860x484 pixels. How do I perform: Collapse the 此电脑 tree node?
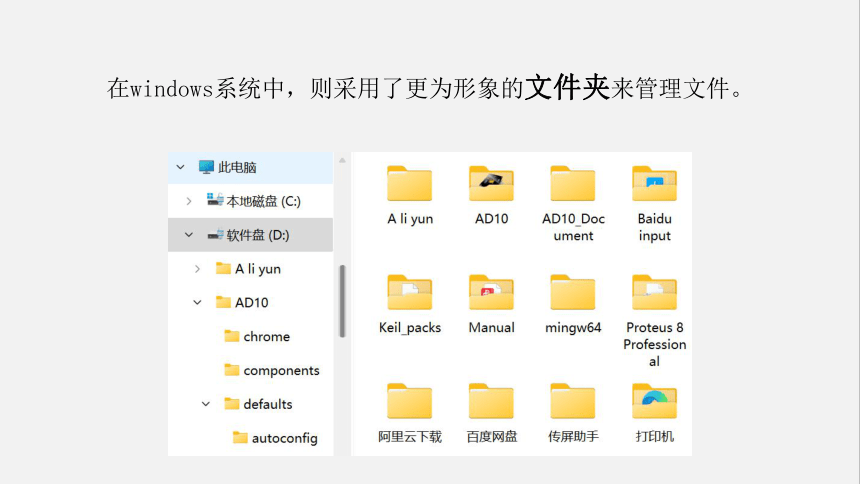(x=180, y=167)
